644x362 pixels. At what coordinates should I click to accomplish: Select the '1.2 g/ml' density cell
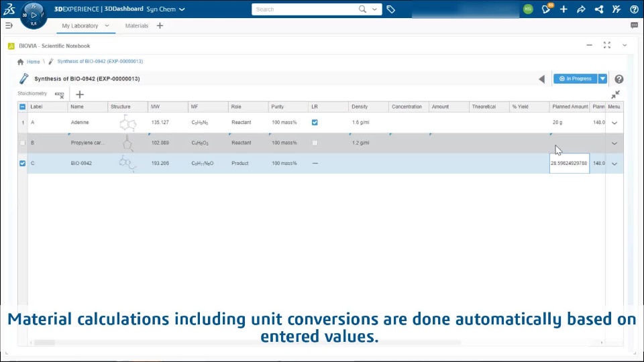pyautogui.click(x=368, y=143)
